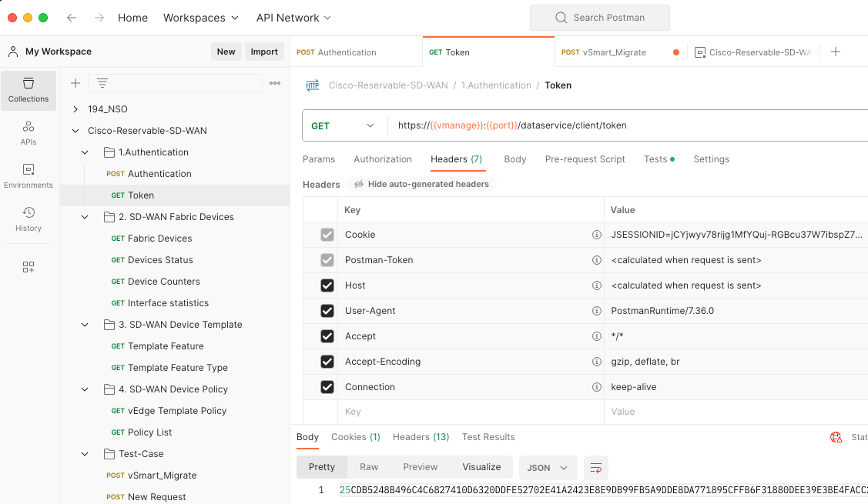The width and height of the screenshot is (868, 504).
Task: Click the Search Postman field
Action: (x=599, y=18)
